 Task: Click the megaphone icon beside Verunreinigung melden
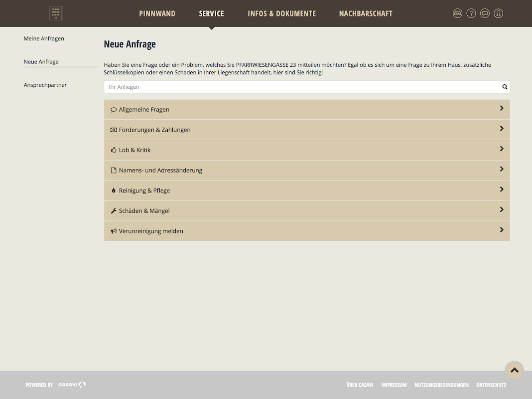(x=114, y=231)
